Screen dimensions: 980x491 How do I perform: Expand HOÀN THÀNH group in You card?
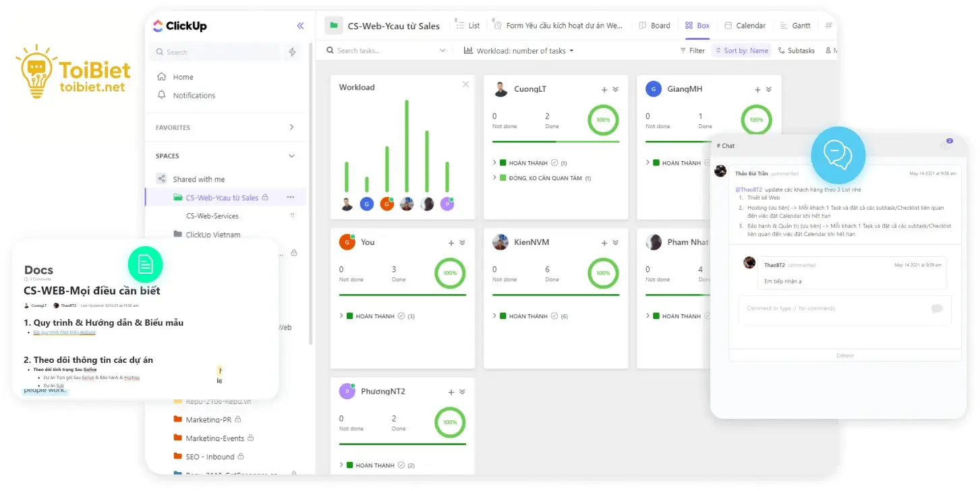[341, 316]
